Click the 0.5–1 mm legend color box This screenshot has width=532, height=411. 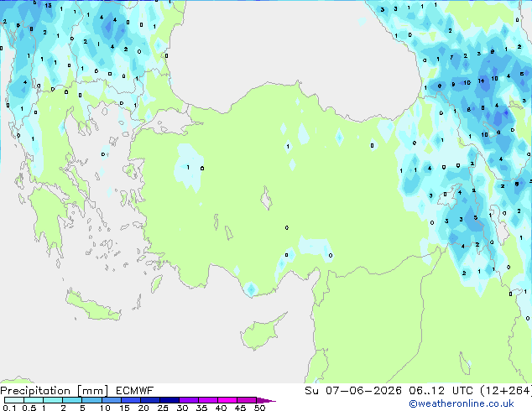pyautogui.click(x=34, y=400)
